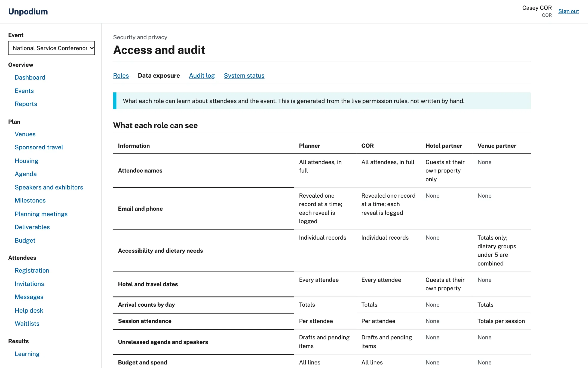Click 'Unreleased agenda and speakers' row header
The height and width of the screenshot is (368, 588).
pos(204,342)
